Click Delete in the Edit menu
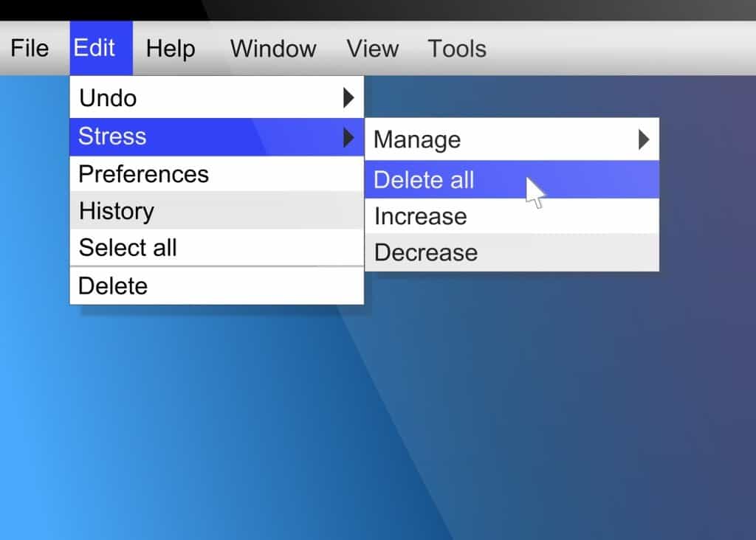The height and width of the screenshot is (540, 756). 113,285
